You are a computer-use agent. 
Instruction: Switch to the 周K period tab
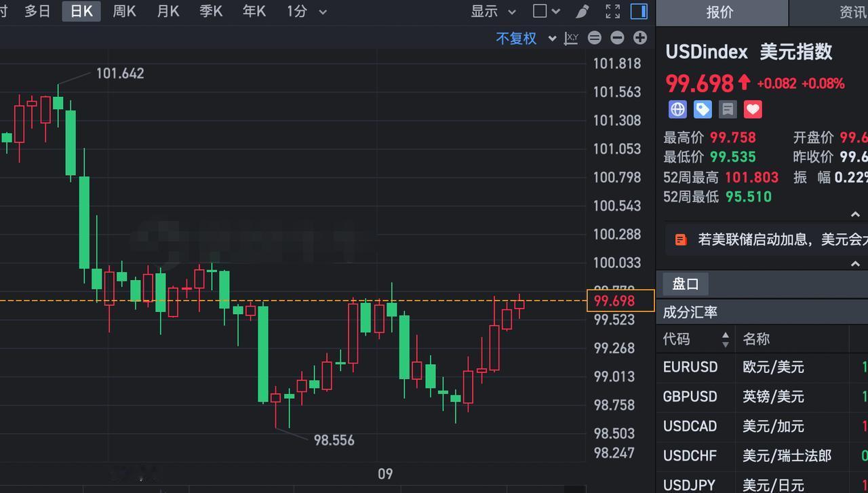pyautogui.click(x=124, y=11)
